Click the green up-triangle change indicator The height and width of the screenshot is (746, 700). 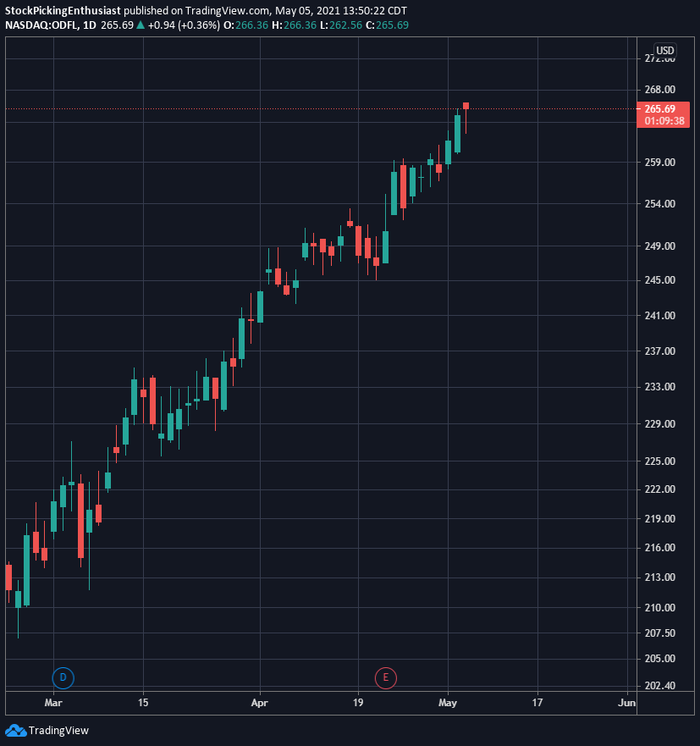(141, 25)
